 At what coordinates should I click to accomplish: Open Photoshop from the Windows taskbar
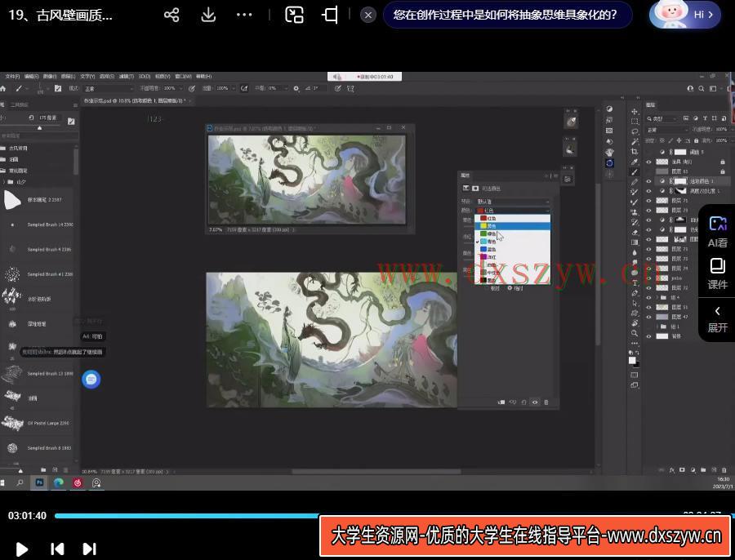point(39,482)
